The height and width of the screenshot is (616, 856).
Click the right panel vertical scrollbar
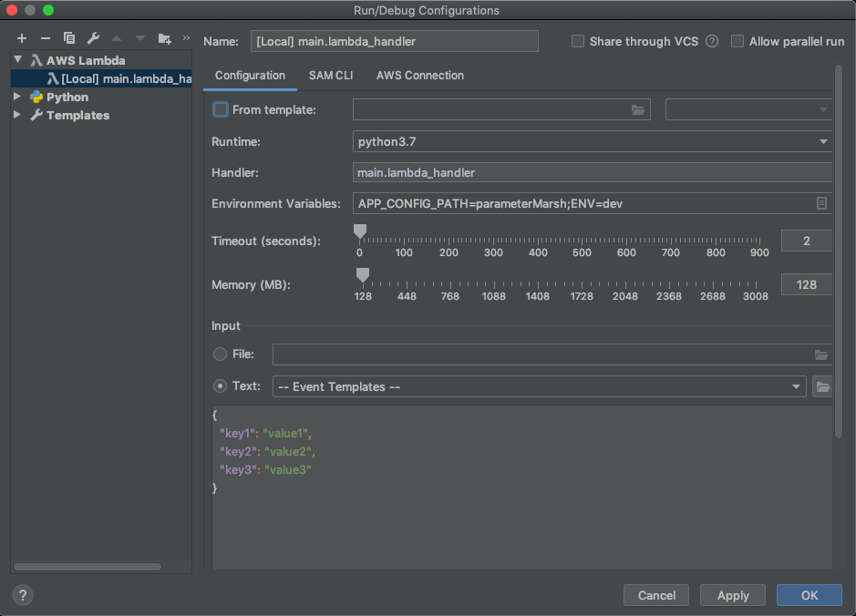pos(839,251)
